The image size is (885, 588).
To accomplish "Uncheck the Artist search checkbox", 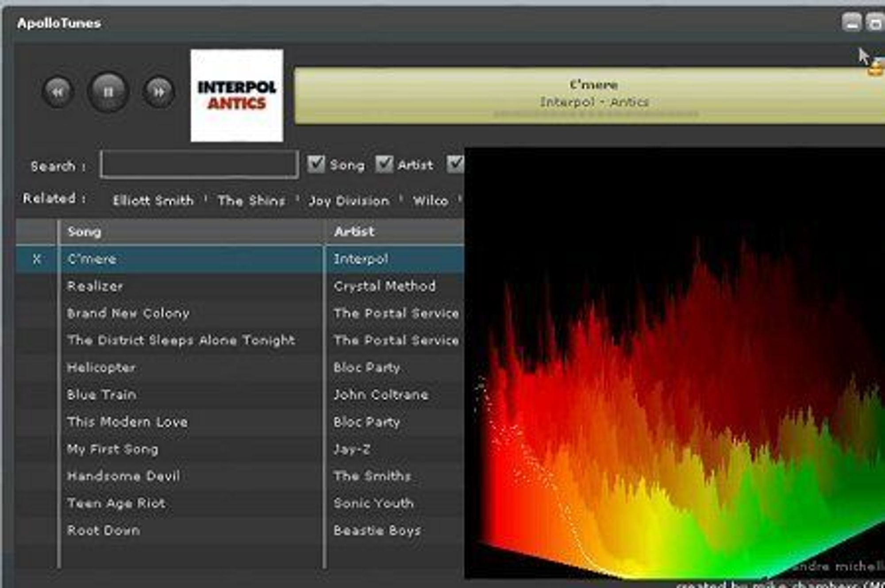I will (x=384, y=164).
